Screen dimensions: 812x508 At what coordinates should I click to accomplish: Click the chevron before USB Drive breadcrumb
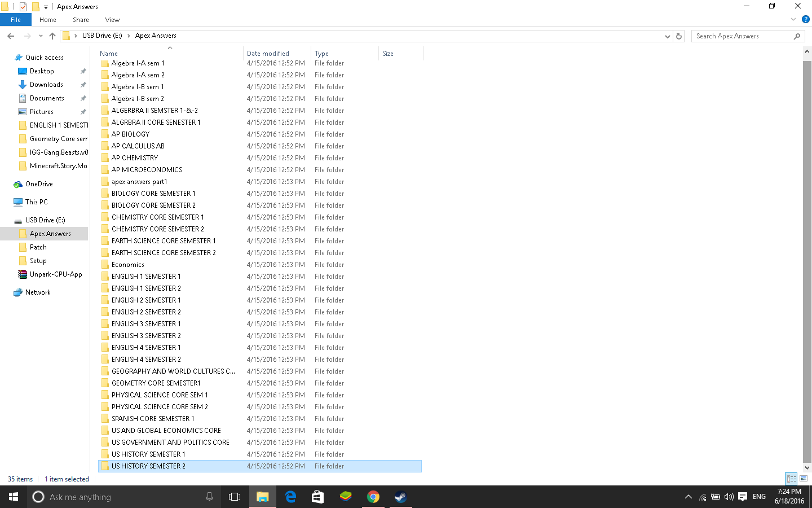[x=76, y=36]
